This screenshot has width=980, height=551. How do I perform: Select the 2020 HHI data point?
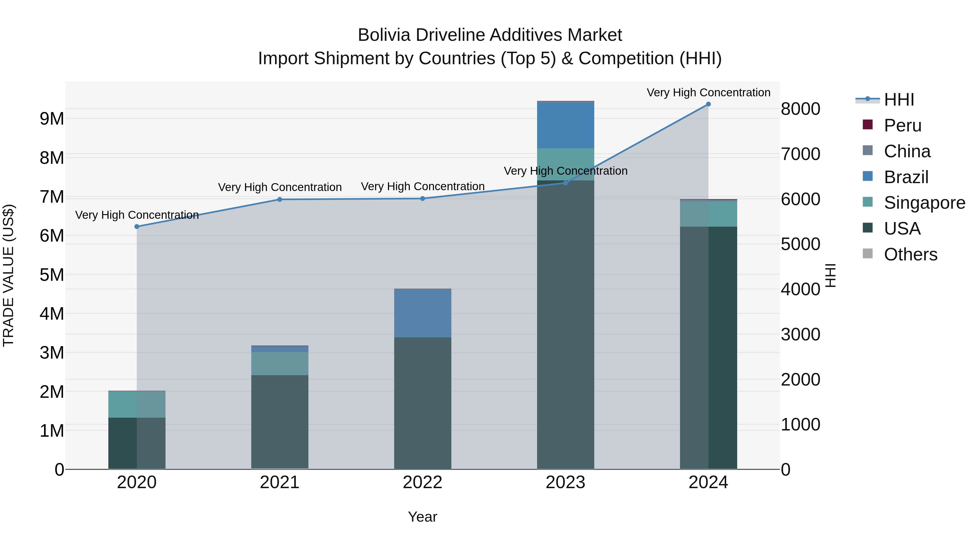137,227
